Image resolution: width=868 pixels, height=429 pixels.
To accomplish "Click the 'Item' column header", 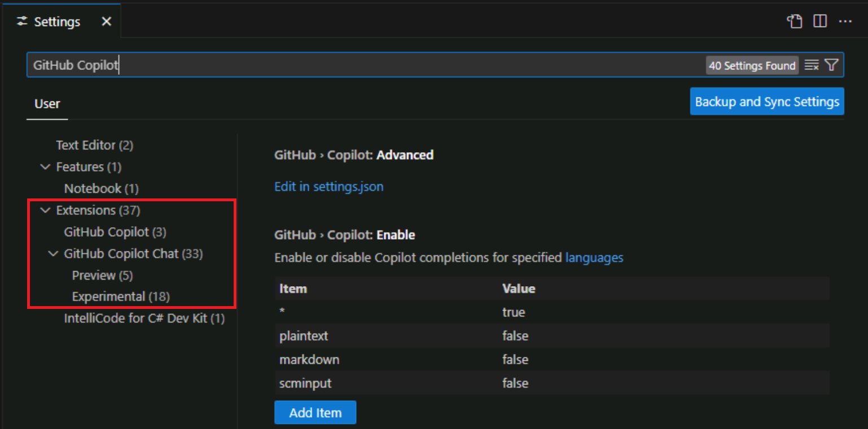I will pos(293,289).
